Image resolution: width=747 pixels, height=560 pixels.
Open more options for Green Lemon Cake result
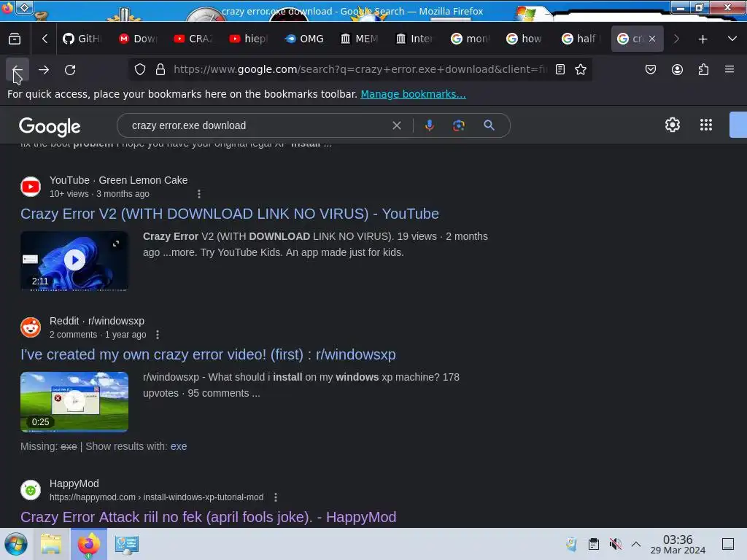tap(198, 194)
